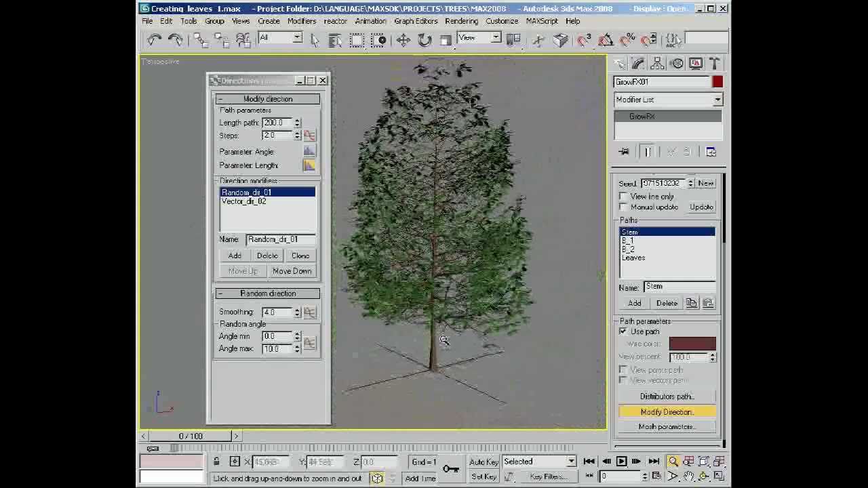Toggle Window/Crossing selection mode
This screenshot has height=488, width=868.
click(378, 40)
